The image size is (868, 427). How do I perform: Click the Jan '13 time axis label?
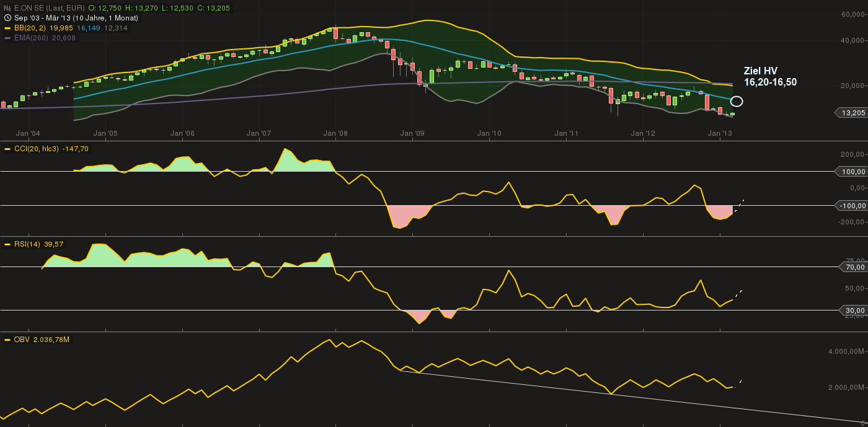720,133
